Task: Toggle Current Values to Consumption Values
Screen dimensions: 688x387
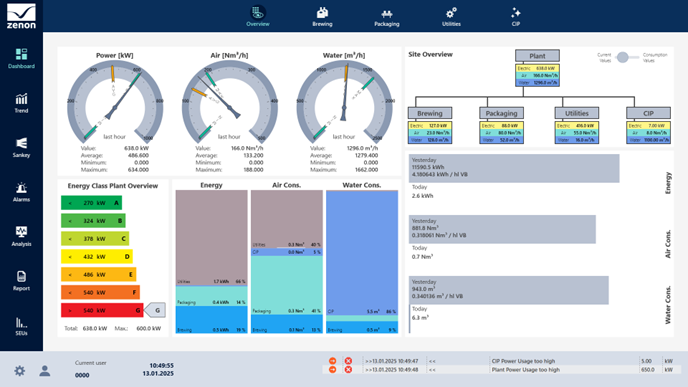Action: pyautogui.click(x=623, y=57)
